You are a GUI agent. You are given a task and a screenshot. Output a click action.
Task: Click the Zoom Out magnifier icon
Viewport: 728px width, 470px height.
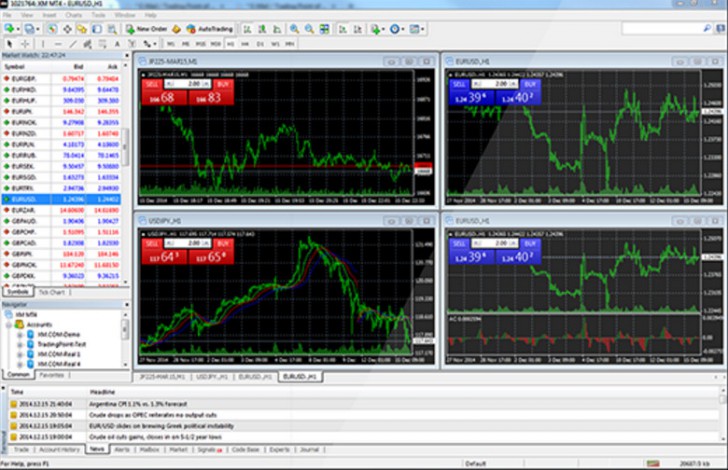click(309, 29)
